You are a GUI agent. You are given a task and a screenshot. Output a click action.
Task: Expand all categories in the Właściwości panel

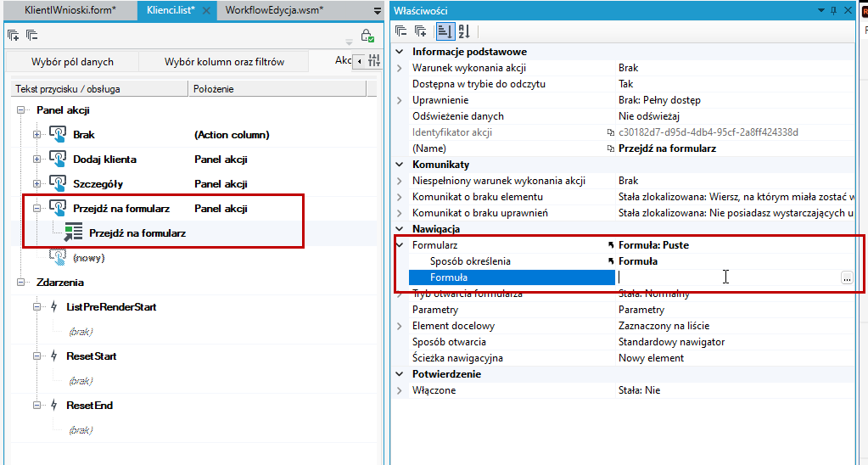click(420, 31)
